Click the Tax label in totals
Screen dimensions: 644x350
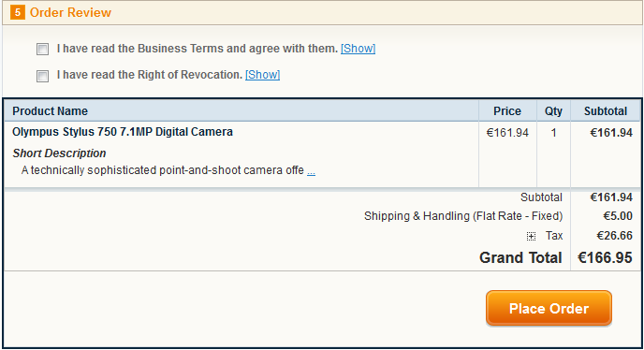point(554,236)
